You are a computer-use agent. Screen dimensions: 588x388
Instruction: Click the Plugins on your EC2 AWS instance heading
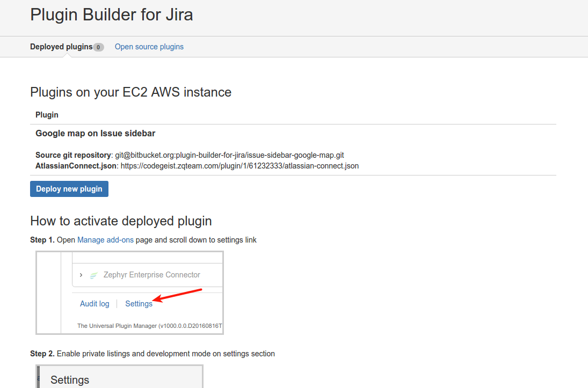131,92
